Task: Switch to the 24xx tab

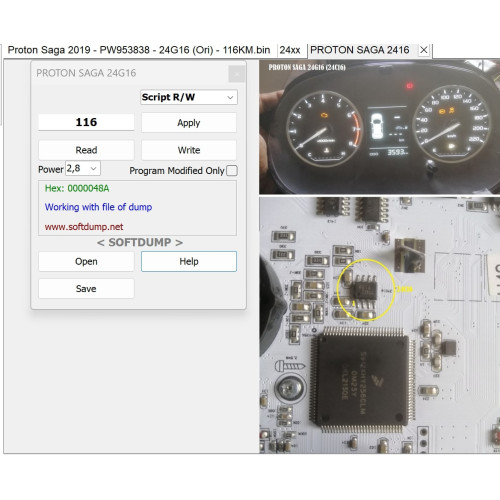Action: [289, 50]
